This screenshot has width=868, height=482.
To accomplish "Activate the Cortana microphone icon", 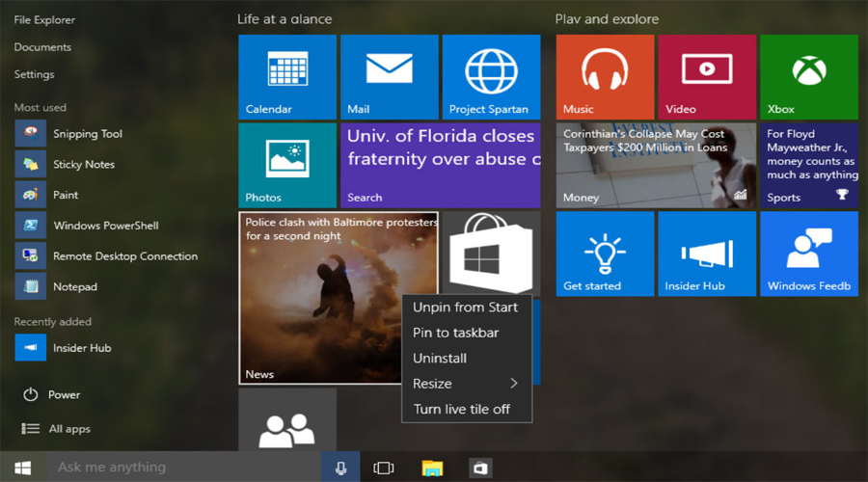I will (x=341, y=469).
